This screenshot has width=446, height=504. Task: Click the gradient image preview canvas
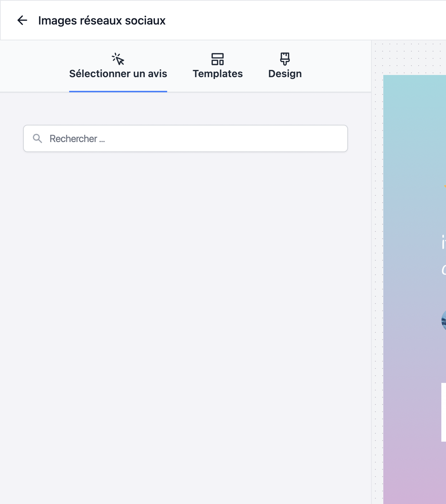[x=415, y=289]
